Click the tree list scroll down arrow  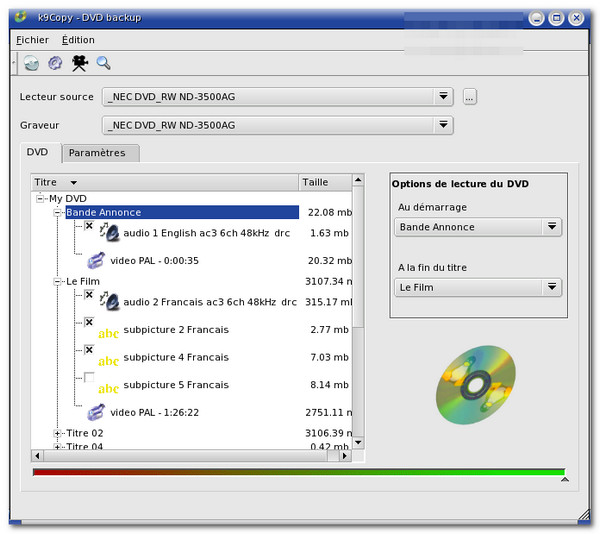coord(358,443)
